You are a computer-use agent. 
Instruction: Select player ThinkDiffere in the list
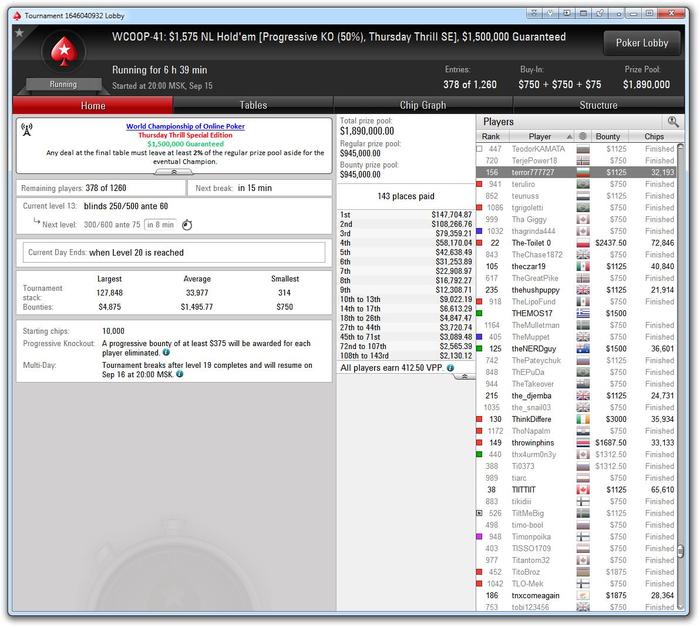(576, 419)
